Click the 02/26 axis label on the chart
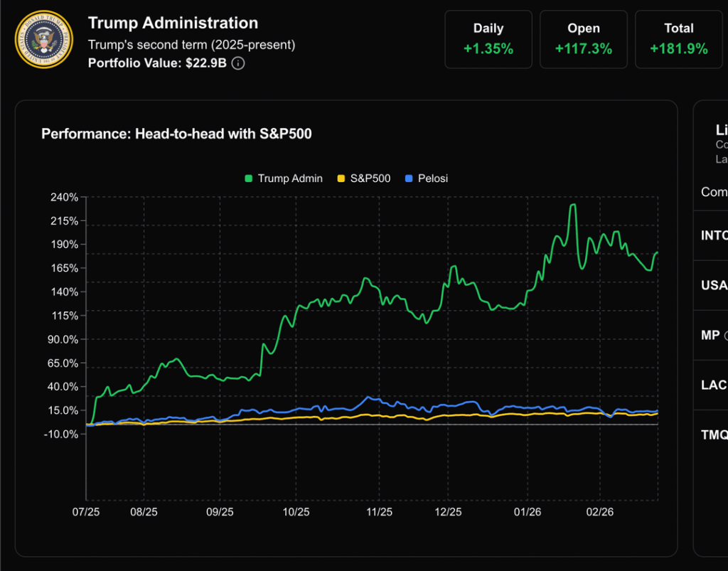 (601, 511)
